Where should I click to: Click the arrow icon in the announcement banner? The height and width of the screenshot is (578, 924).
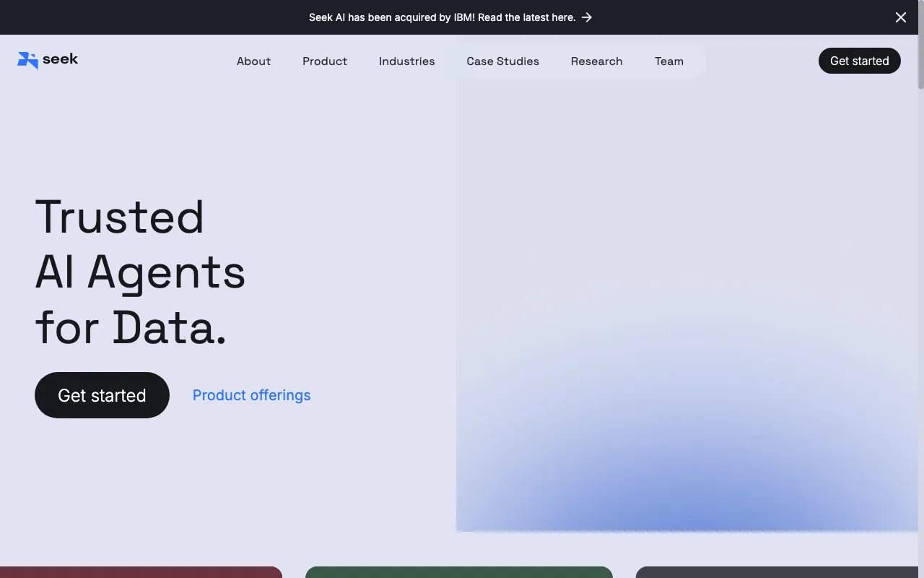click(587, 17)
